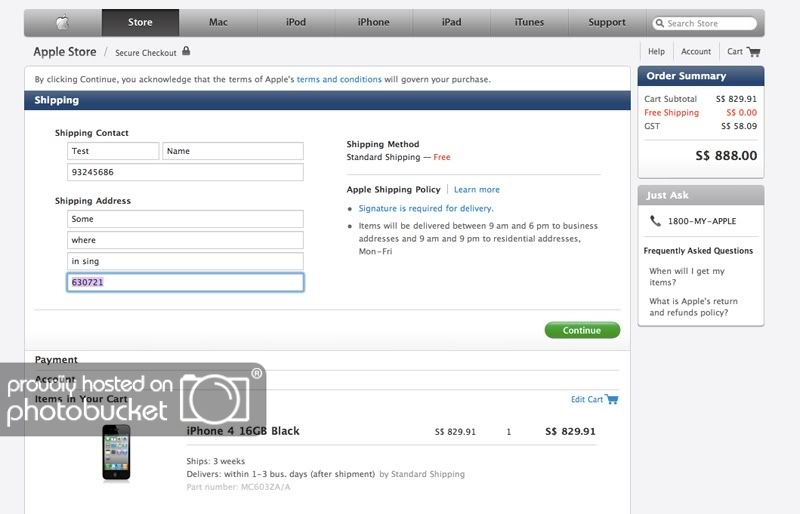The image size is (800, 514).
Task: Click Part number MC603ZA/A text
Action: coord(238,486)
